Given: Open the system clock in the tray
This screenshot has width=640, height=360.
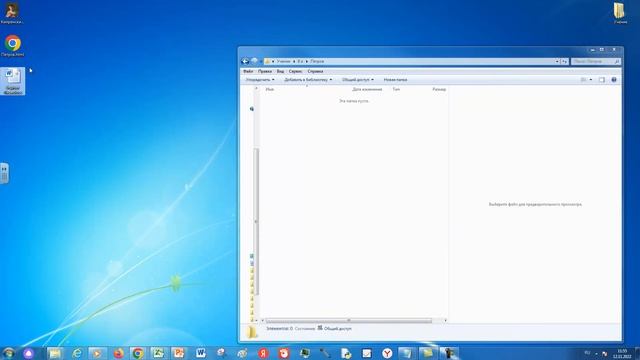Looking at the screenshot, I should pos(622,353).
